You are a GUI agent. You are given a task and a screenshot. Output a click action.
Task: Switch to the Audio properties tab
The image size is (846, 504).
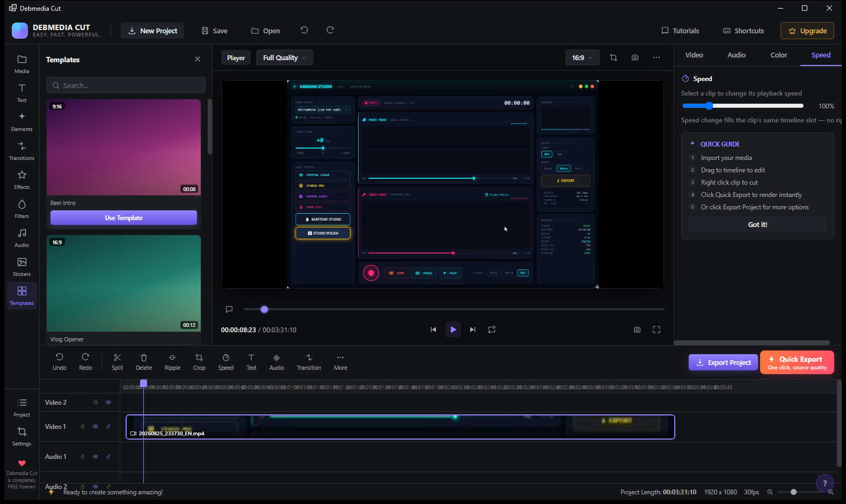736,55
